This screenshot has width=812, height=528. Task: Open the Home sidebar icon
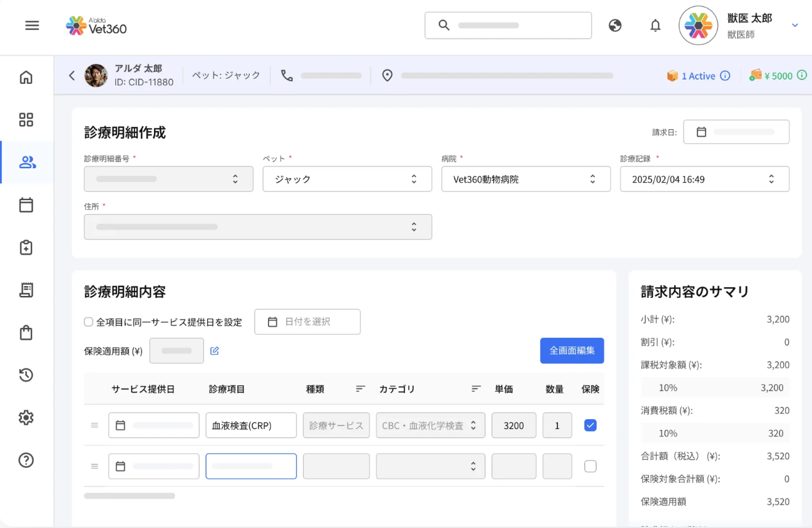pyautogui.click(x=26, y=78)
